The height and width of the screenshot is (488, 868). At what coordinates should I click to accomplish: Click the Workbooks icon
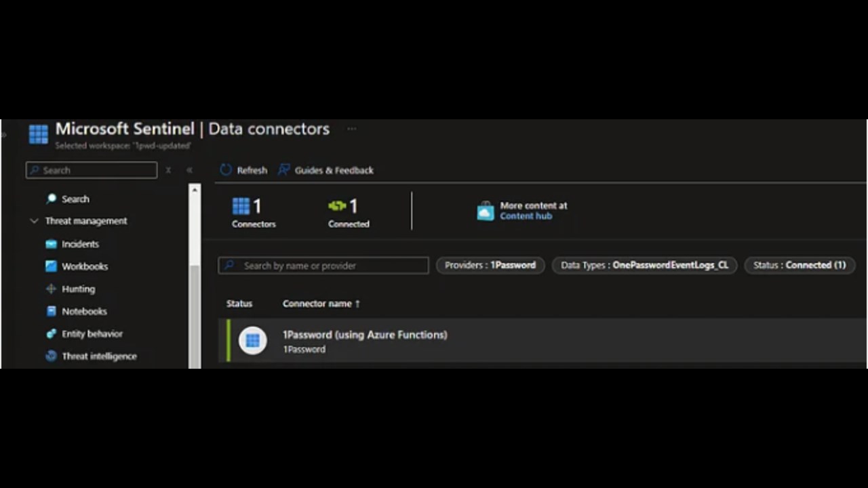pyautogui.click(x=51, y=266)
